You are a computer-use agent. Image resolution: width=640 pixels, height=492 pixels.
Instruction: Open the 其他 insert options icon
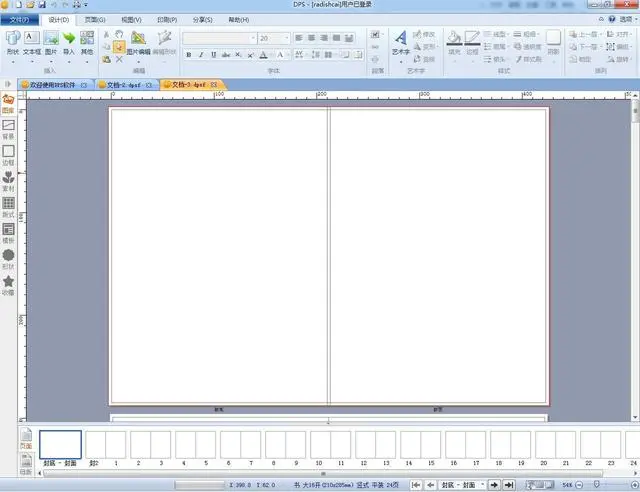tap(87, 38)
